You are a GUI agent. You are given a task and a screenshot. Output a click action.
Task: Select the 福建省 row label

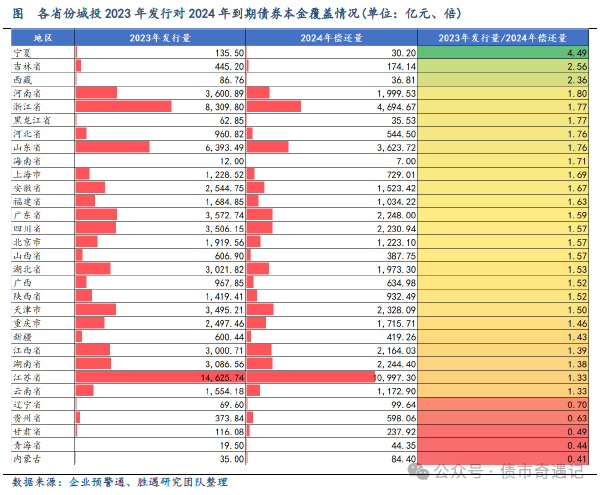tap(27, 202)
